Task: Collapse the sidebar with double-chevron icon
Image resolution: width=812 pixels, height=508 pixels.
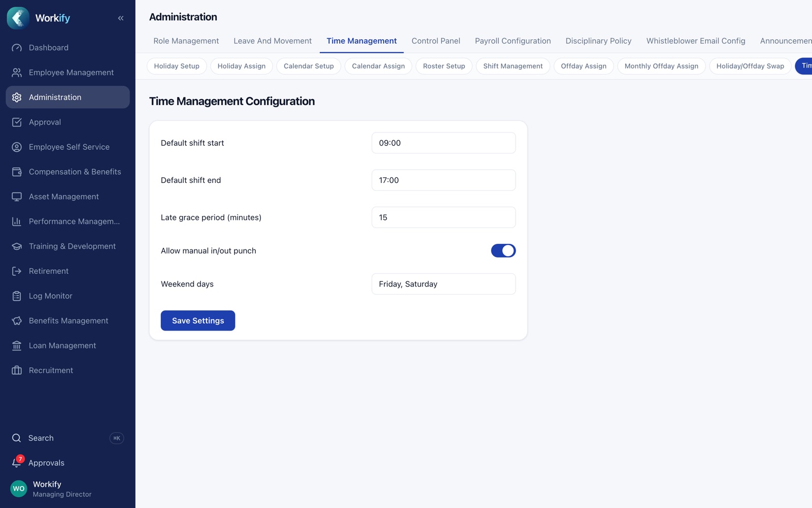Action: 121,18
